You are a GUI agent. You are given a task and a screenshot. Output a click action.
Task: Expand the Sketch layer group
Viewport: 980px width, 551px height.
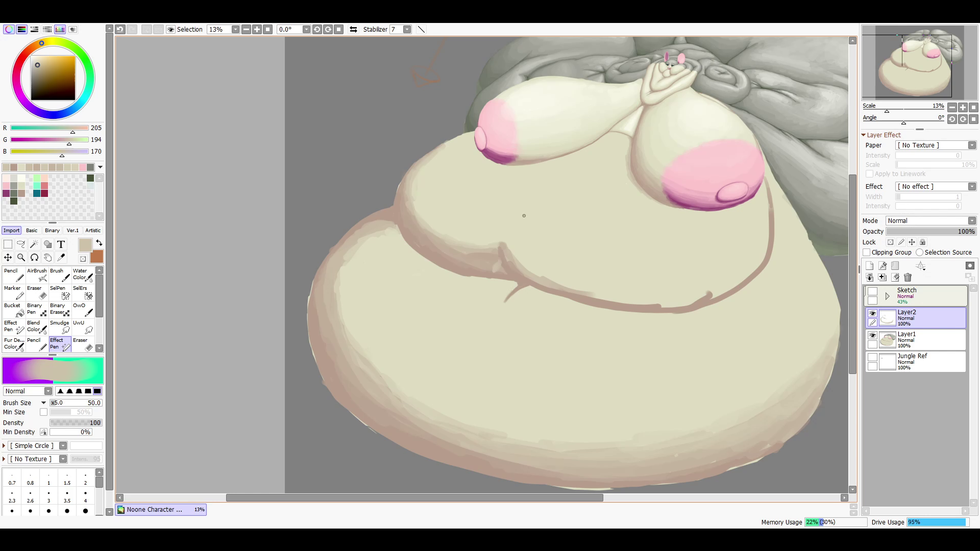coord(887,296)
